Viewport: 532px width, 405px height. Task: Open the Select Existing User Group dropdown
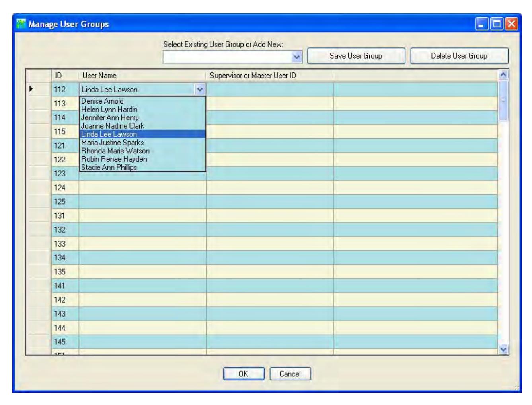[296, 57]
